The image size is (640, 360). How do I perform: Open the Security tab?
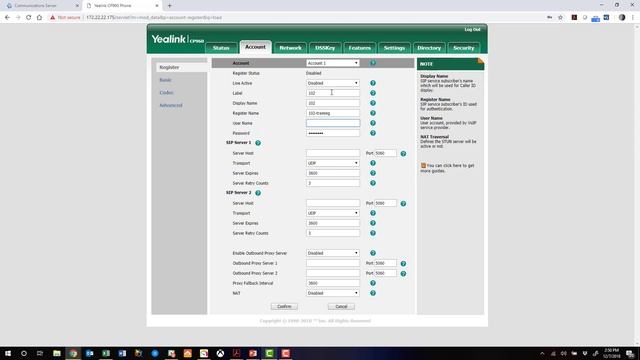464,48
